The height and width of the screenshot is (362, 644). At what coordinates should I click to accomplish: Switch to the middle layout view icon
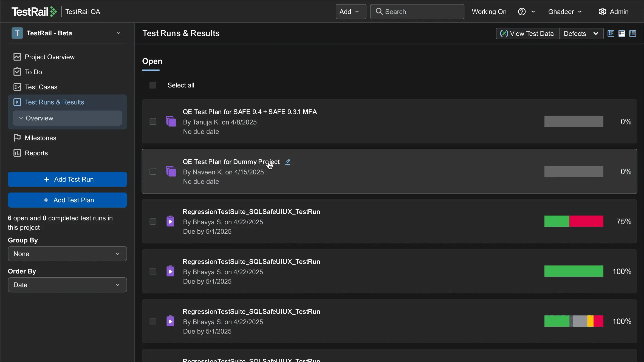(x=622, y=33)
